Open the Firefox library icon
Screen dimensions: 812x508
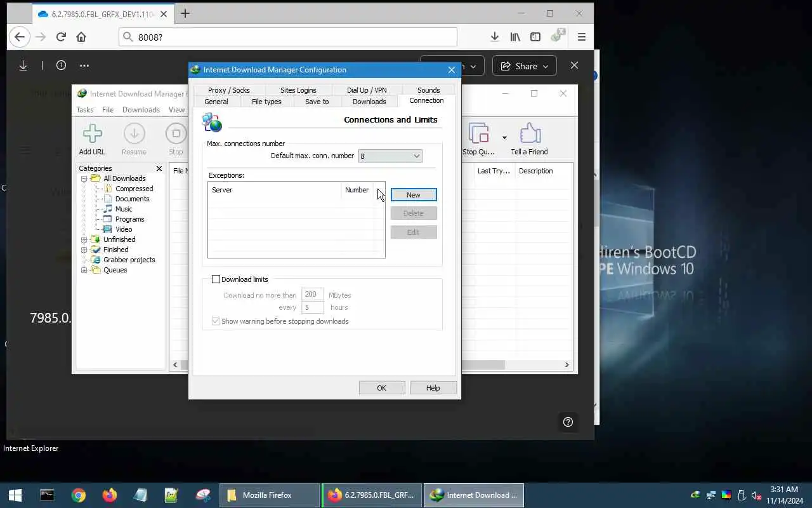[x=515, y=37]
